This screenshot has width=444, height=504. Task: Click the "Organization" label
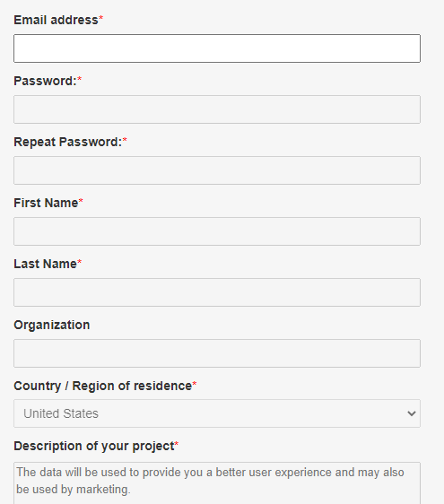pyautogui.click(x=52, y=325)
